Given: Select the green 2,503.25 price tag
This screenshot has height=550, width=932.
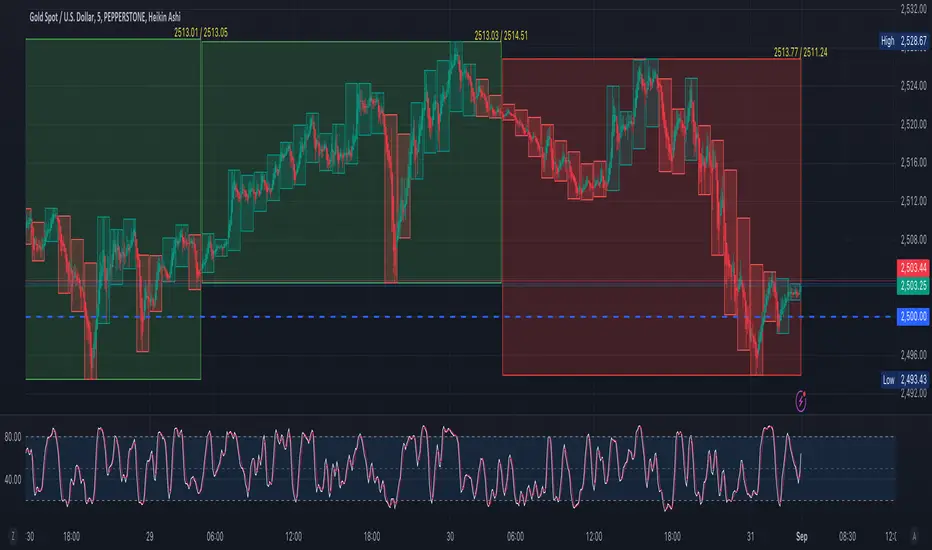Looking at the screenshot, I should coord(909,285).
